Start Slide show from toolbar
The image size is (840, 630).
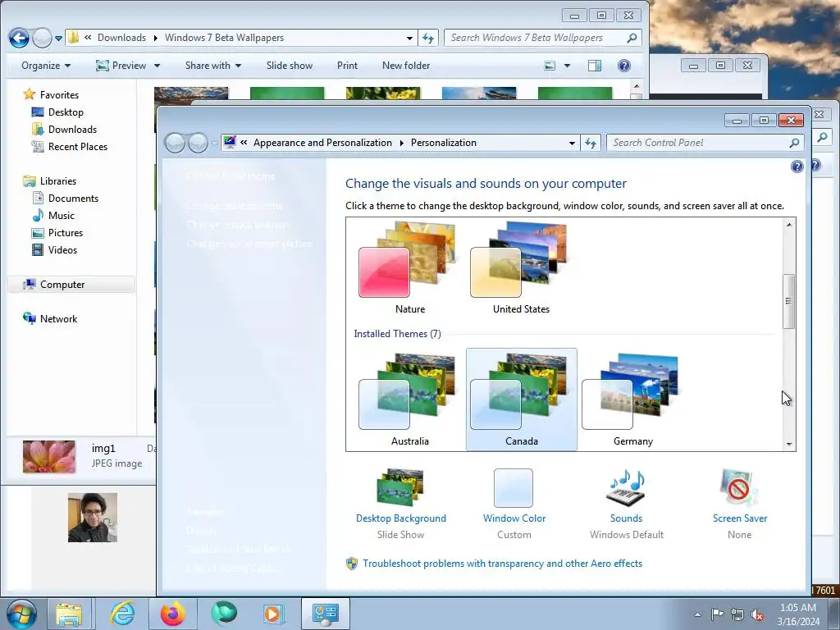[290, 66]
